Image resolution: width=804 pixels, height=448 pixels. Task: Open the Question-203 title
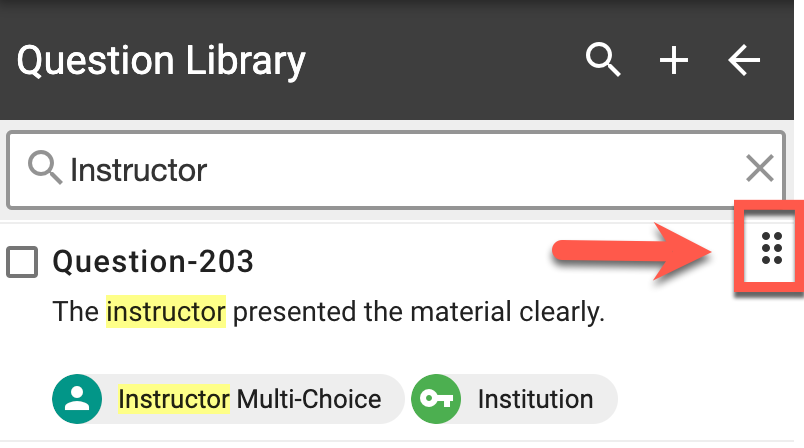(153, 262)
